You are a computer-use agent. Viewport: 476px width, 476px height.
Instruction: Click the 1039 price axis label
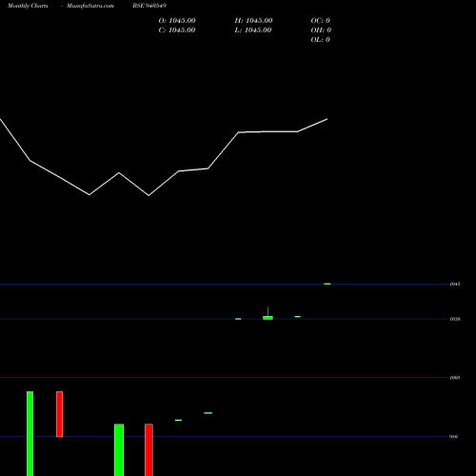pyautogui.click(x=455, y=319)
